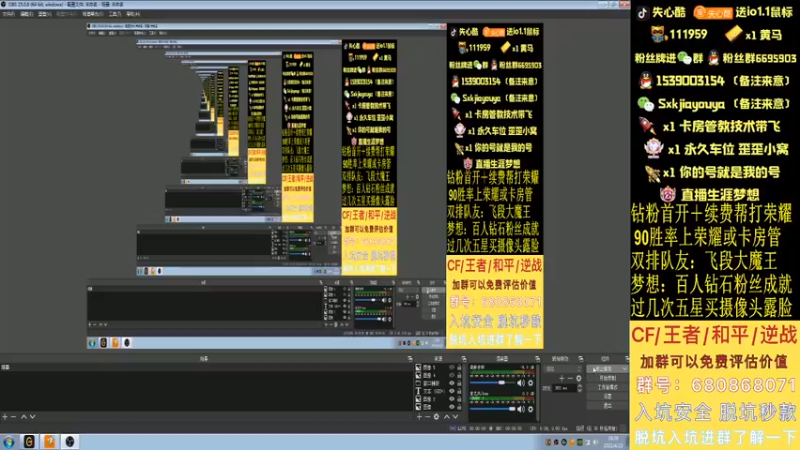Open mic/aux channel settings gear

(x=530, y=409)
